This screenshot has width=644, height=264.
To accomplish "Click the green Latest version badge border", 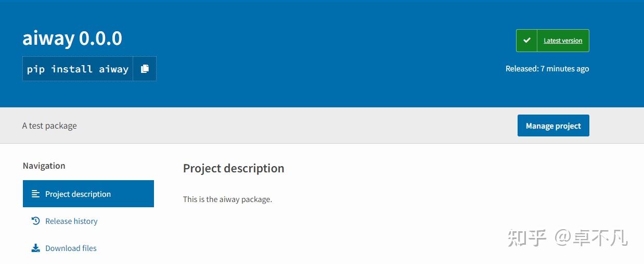I will 552,30.
